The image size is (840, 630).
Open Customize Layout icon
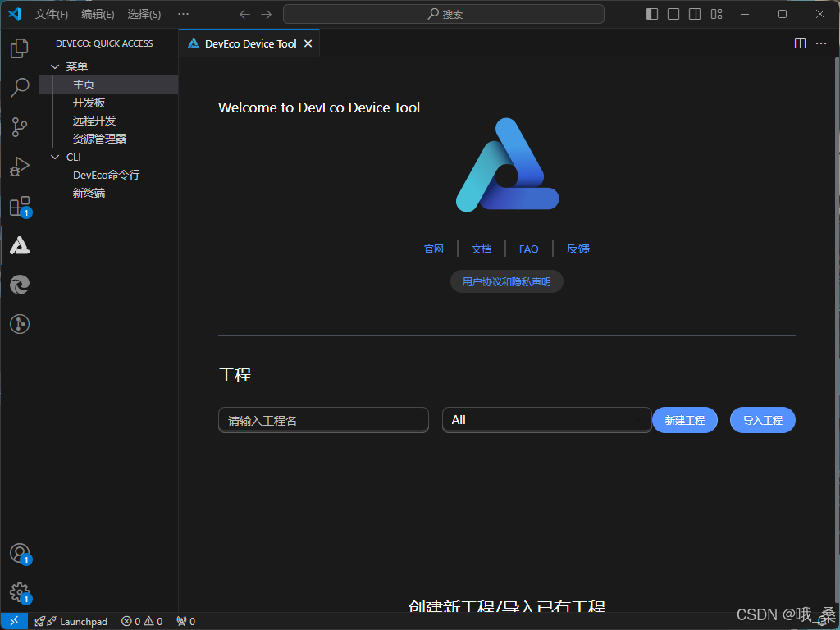pos(716,14)
